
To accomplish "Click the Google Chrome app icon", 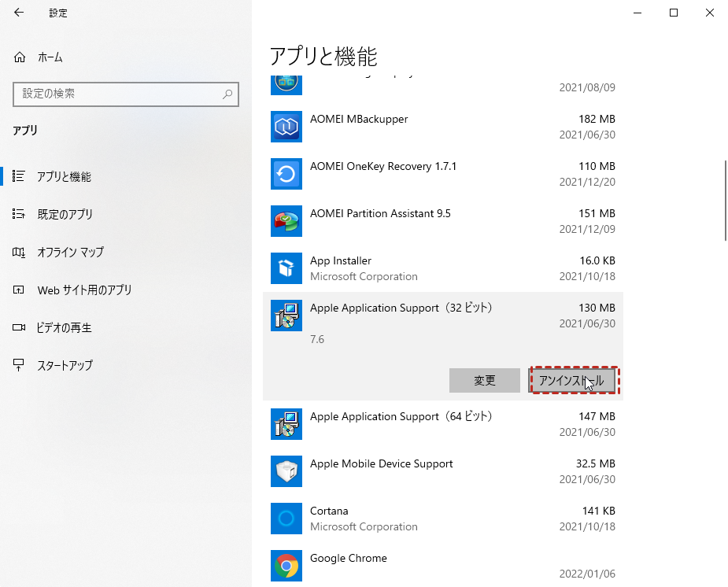I will point(286,566).
